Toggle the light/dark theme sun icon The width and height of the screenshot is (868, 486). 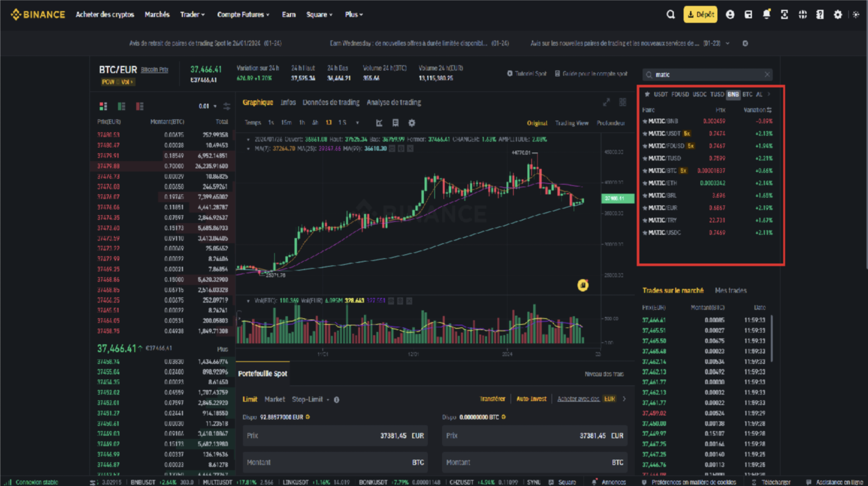856,15
